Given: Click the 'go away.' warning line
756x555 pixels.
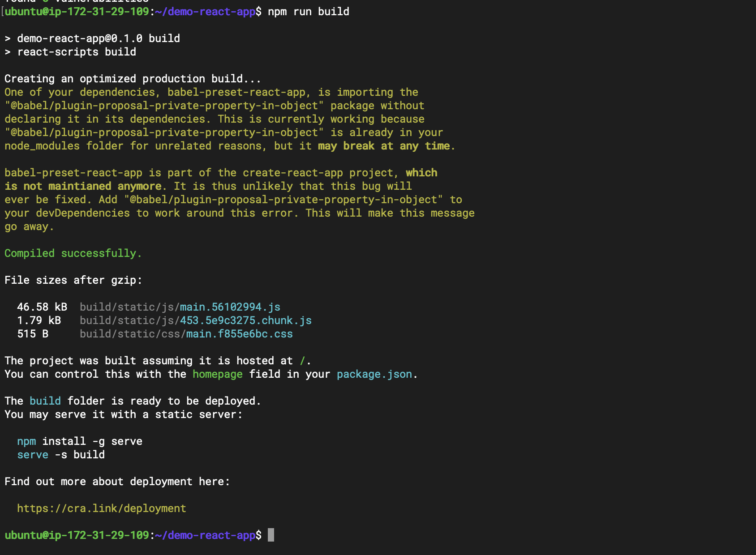Looking at the screenshot, I should click(29, 226).
